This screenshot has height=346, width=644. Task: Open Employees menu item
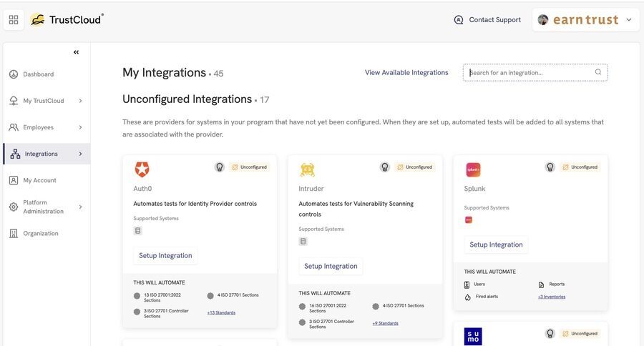38,127
